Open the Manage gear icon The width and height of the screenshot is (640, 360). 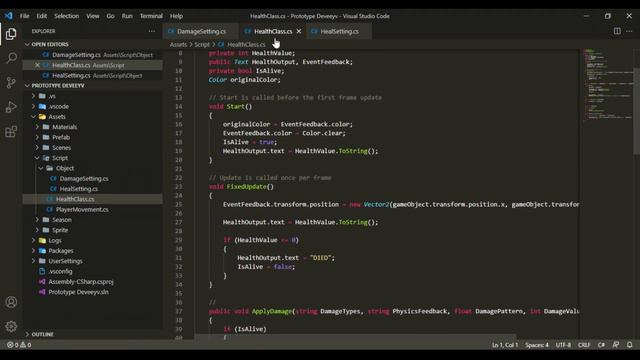(11, 326)
